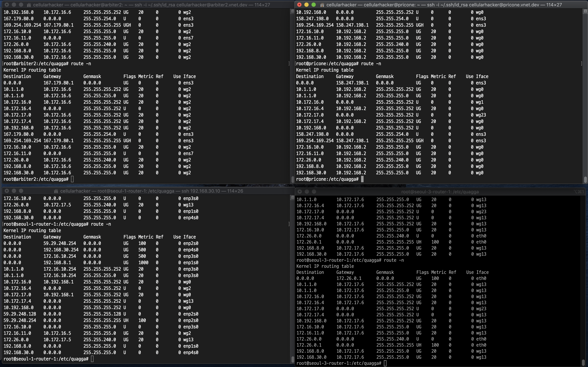Click the seoul-1-router-1 prompt cursor
Screen dimensions: 588x367
(x=92, y=359)
